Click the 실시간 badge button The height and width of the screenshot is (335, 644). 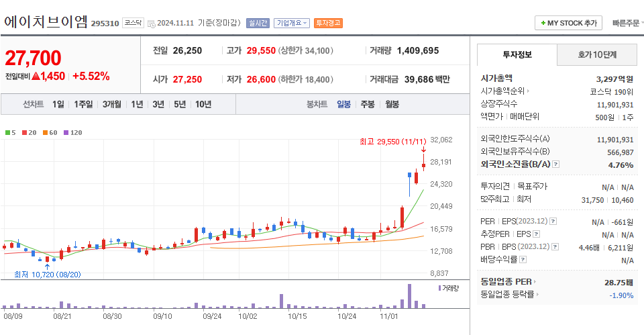[x=258, y=23]
